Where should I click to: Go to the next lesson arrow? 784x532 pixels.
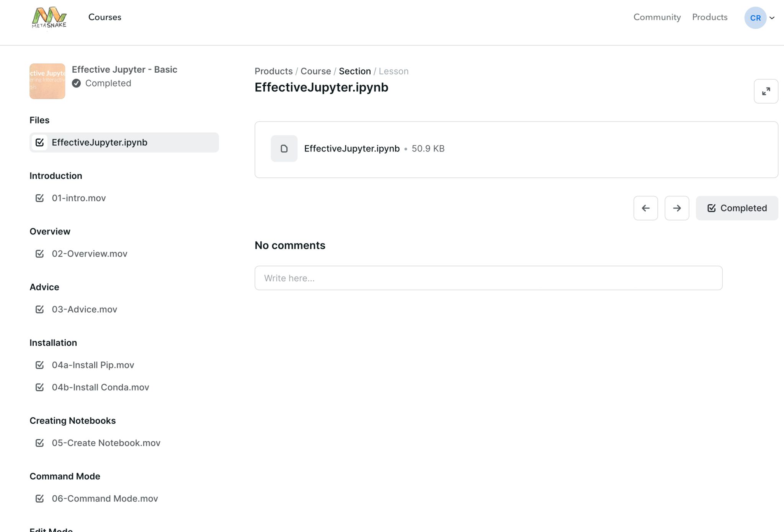coord(676,208)
